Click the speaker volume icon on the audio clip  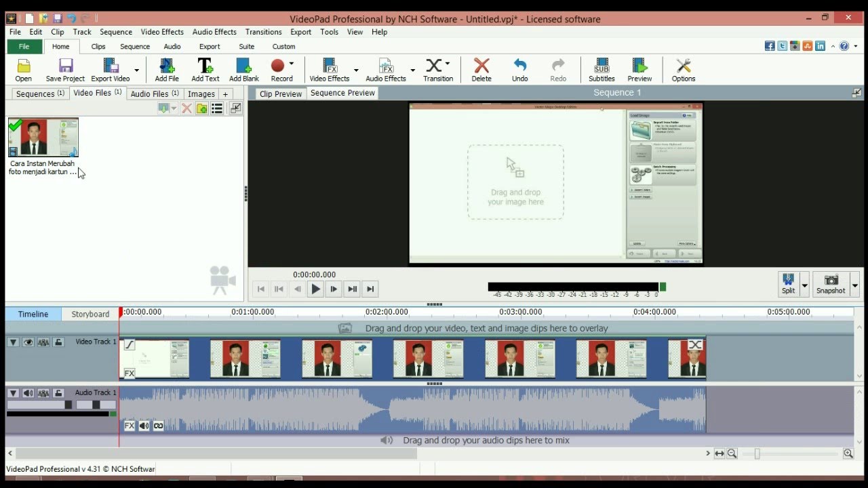pos(144,426)
